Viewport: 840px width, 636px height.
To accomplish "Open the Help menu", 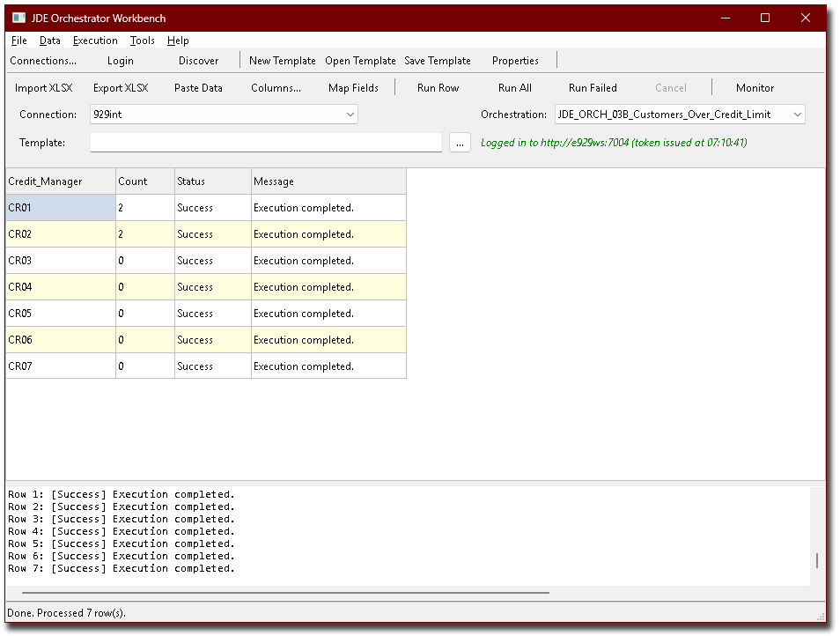I will (x=178, y=41).
